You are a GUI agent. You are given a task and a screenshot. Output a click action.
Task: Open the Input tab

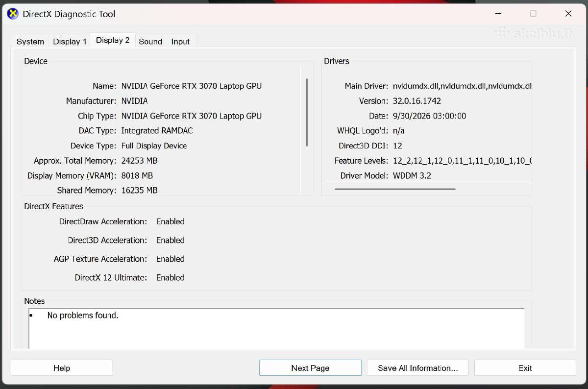click(x=180, y=42)
